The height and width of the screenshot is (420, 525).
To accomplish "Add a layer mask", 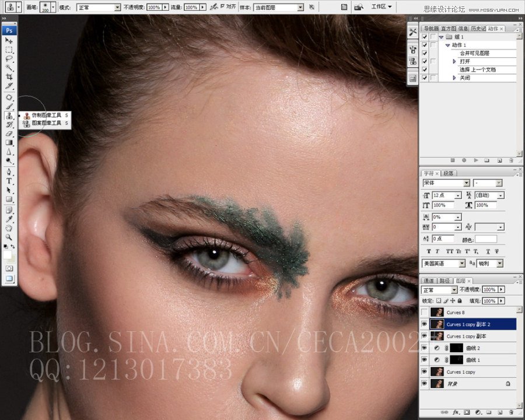I will pos(467,412).
